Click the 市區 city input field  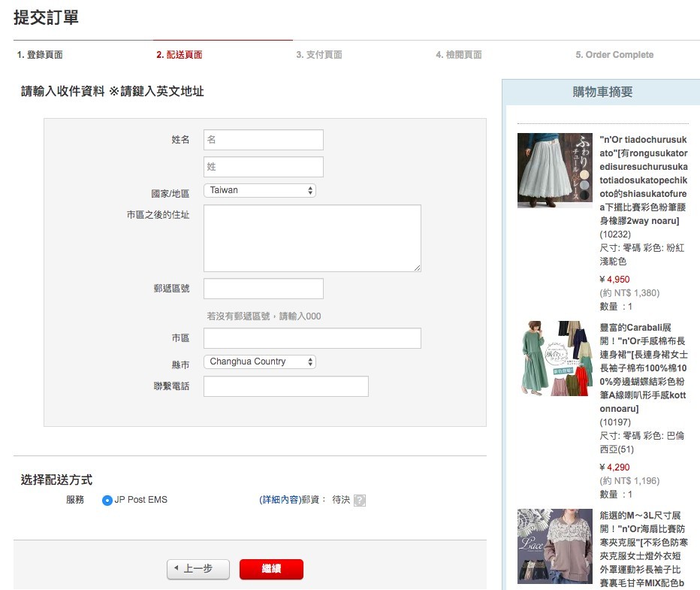pos(311,337)
